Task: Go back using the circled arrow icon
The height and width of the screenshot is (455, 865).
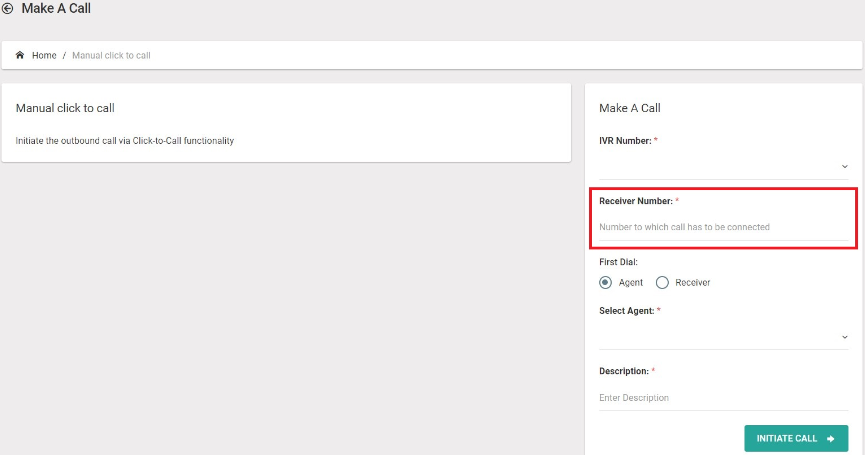Action: [8, 8]
